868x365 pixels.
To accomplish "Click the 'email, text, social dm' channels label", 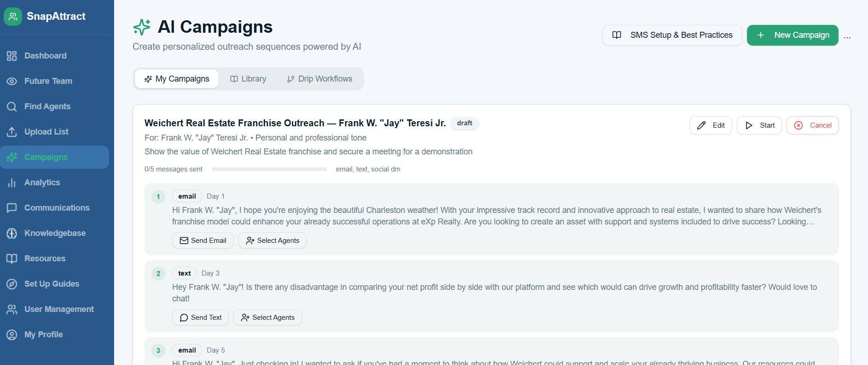I will pyautogui.click(x=368, y=169).
